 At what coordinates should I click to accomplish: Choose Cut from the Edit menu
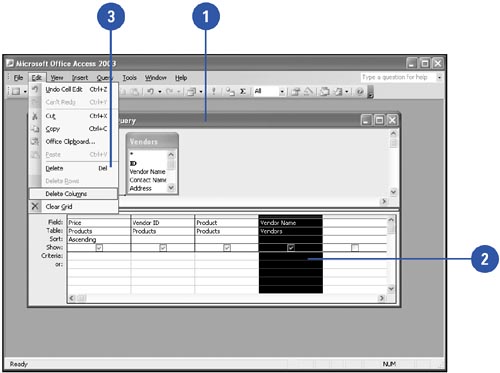(x=73, y=116)
